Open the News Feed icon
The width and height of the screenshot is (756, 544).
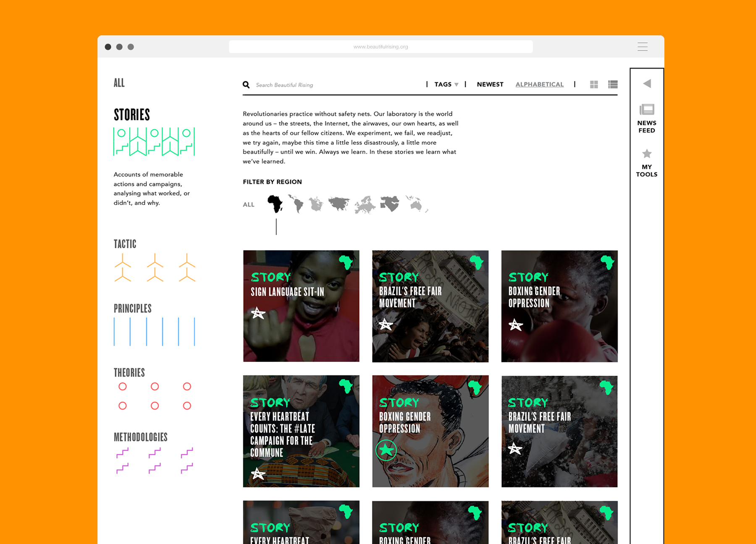click(x=647, y=110)
